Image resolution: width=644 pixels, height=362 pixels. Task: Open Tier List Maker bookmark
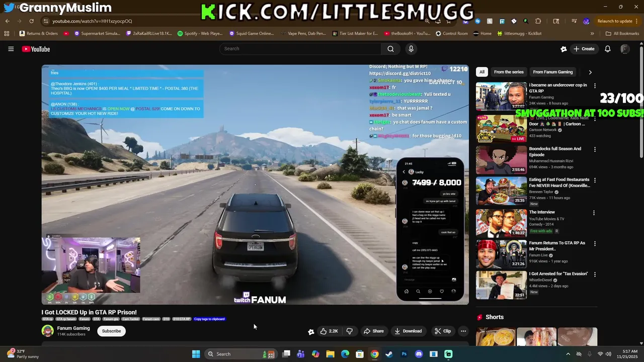355,34
